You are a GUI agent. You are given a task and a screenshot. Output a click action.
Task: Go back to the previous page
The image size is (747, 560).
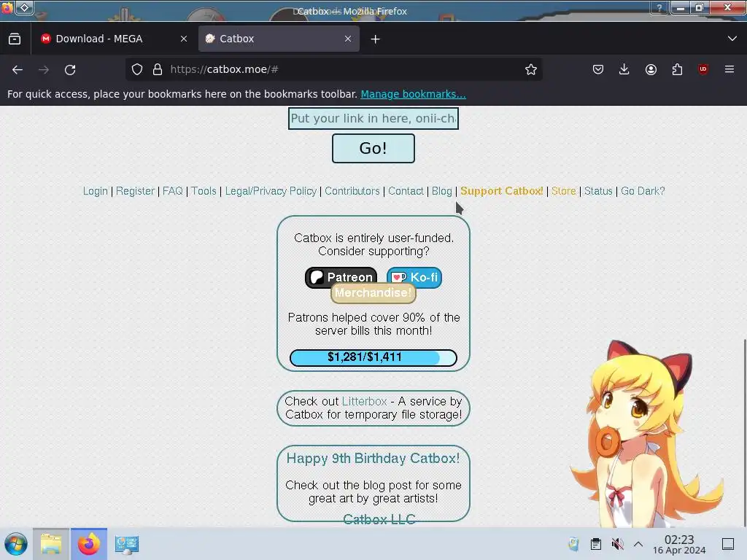(x=18, y=70)
